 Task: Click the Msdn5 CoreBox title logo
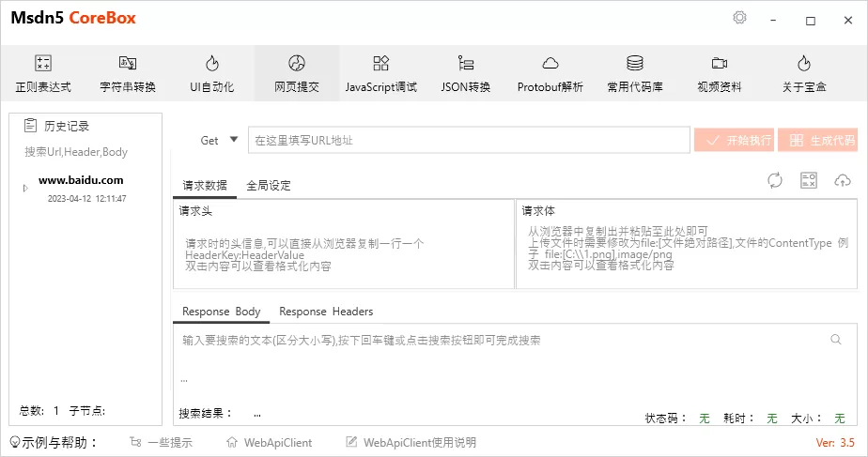click(x=73, y=18)
